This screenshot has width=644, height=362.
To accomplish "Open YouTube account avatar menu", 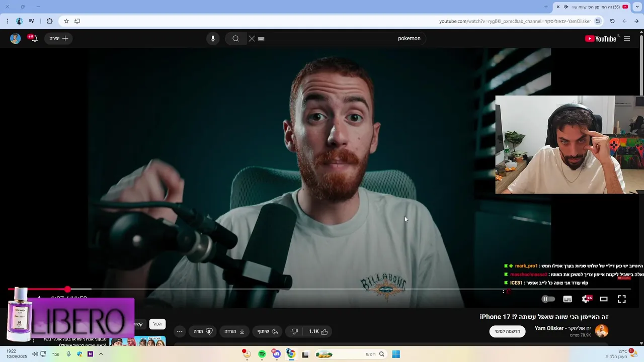I will click(15, 39).
